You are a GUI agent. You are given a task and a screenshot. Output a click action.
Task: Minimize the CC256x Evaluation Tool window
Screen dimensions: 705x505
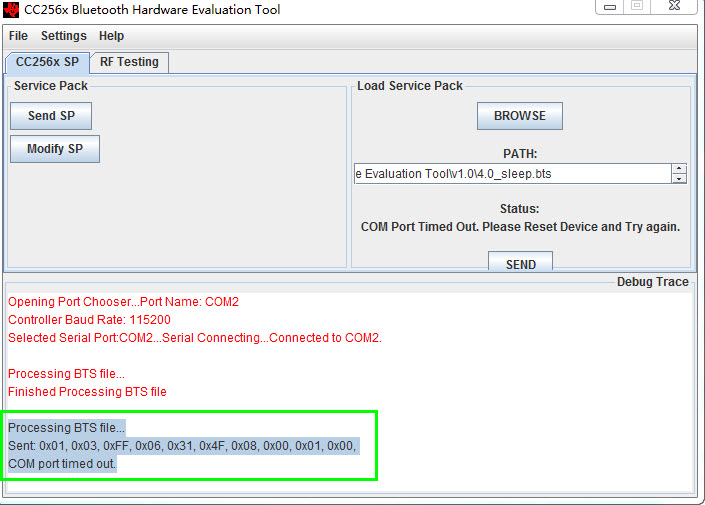pyautogui.click(x=610, y=7)
